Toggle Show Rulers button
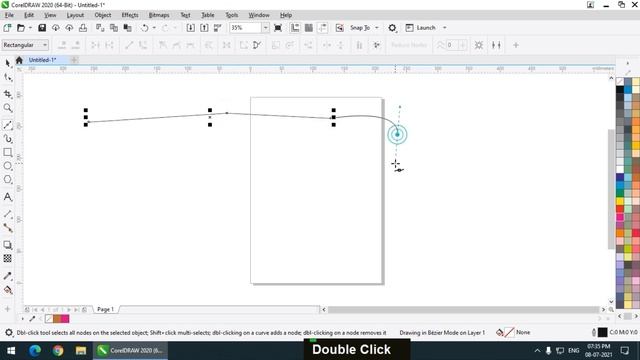 click(x=295, y=28)
